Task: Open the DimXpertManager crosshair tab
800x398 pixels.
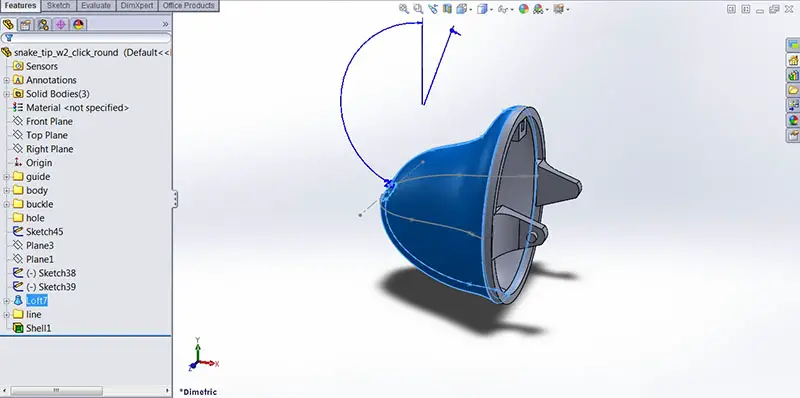Action: [61, 24]
